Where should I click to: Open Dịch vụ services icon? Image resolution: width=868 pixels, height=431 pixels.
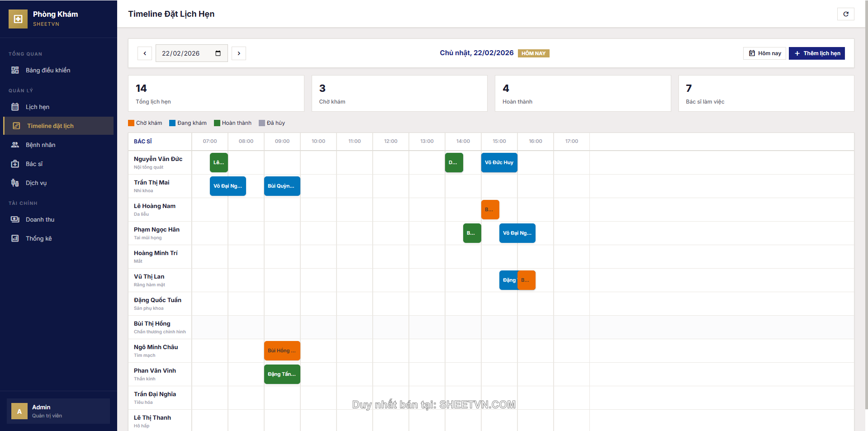point(15,183)
